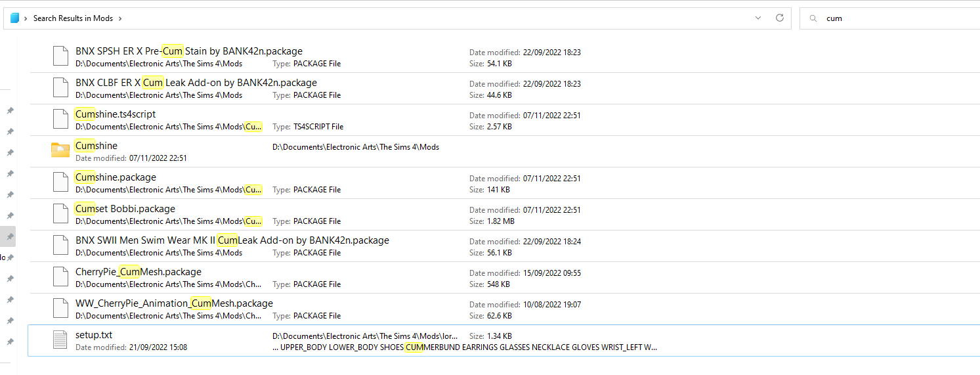Expand the address bar history dropdown
Image resolution: width=980 pixels, height=375 pixels.
758,18
